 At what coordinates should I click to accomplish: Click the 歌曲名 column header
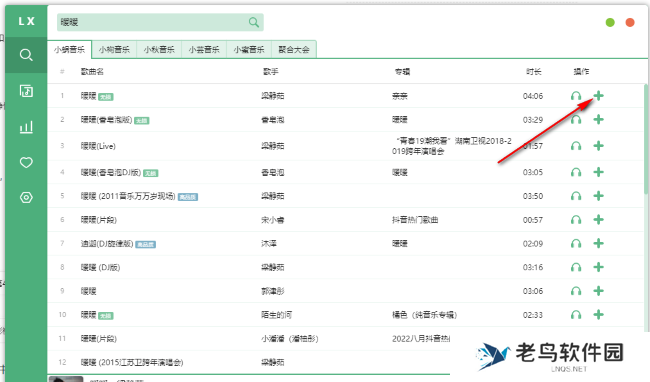coord(92,72)
